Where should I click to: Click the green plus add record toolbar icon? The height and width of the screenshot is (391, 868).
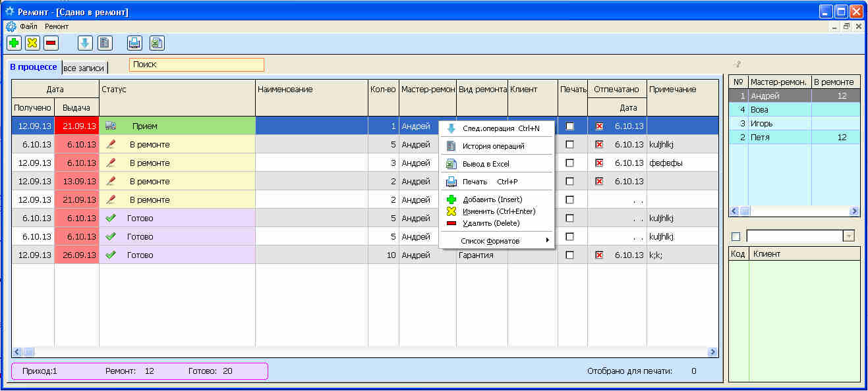pyautogui.click(x=14, y=43)
